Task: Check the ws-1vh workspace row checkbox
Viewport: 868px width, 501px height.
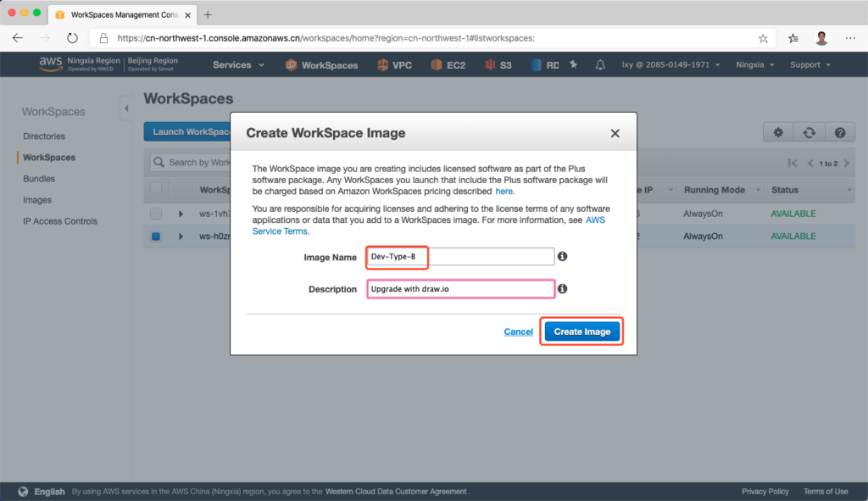Action: pos(156,214)
